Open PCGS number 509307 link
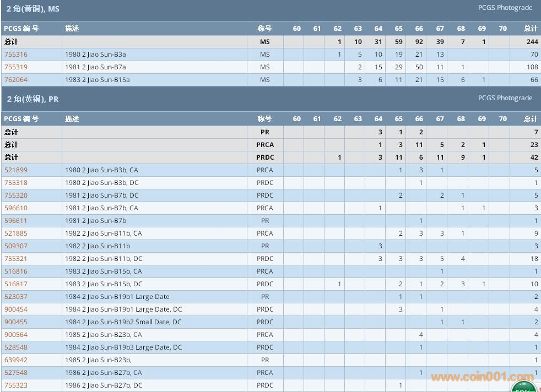This screenshot has width=541, height=392. point(16,246)
